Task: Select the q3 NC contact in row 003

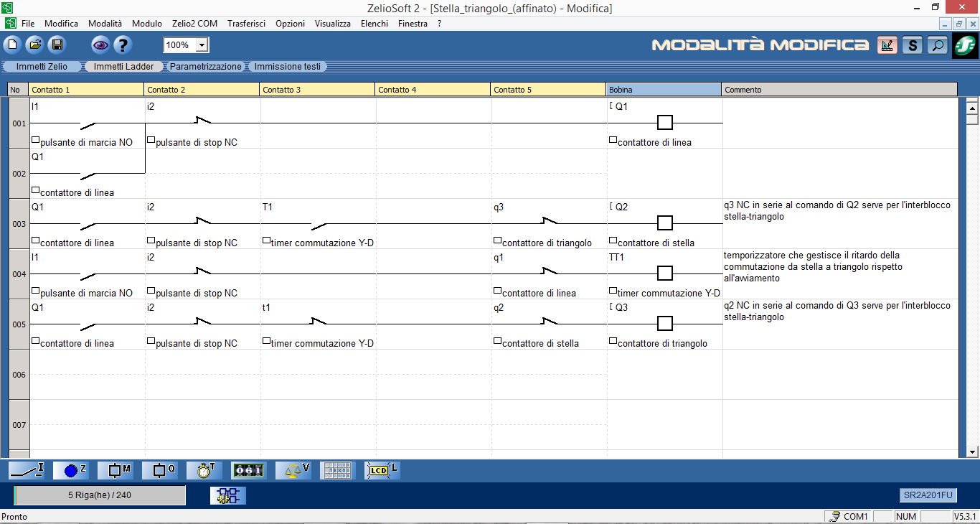Action: [549, 222]
